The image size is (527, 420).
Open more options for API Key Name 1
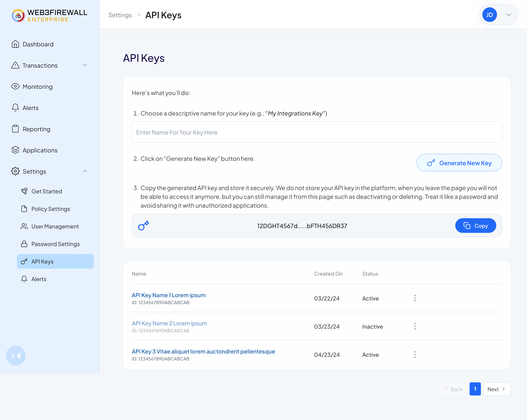pyautogui.click(x=415, y=298)
